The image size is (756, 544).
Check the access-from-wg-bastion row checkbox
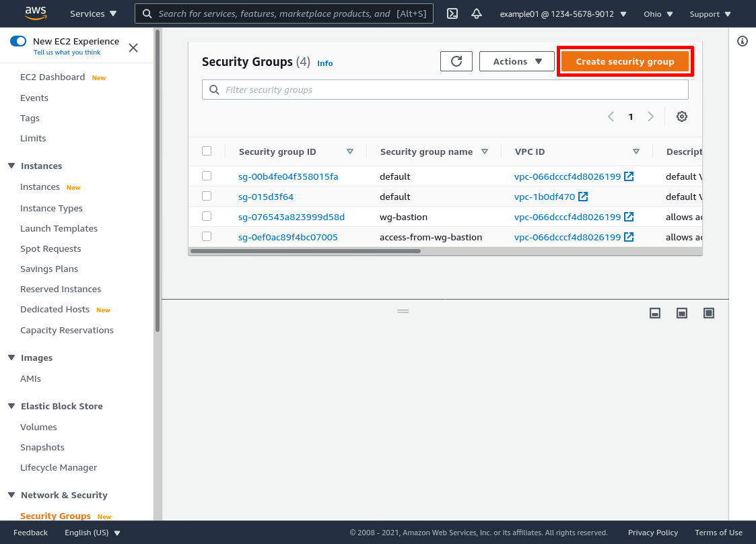coord(207,236)
